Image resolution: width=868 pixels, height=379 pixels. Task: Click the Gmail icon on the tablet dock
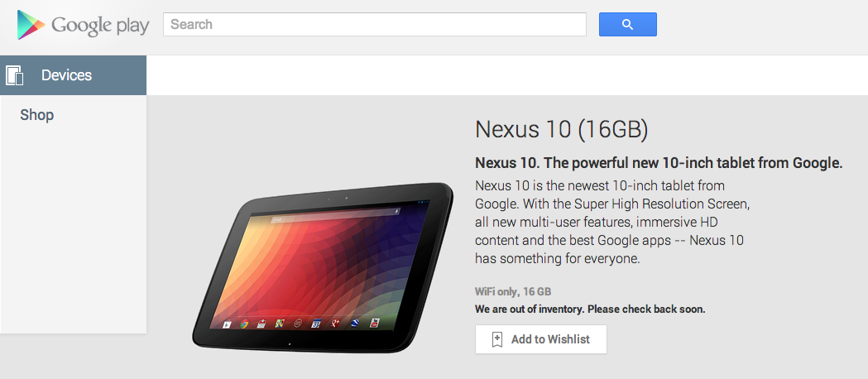(261, 324)
